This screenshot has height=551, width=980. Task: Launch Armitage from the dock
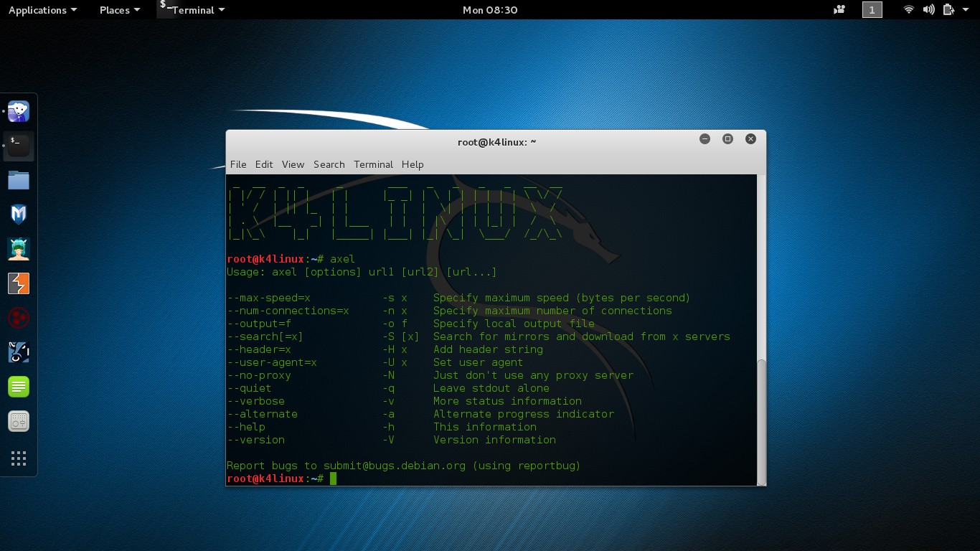(x=19, y=249)
